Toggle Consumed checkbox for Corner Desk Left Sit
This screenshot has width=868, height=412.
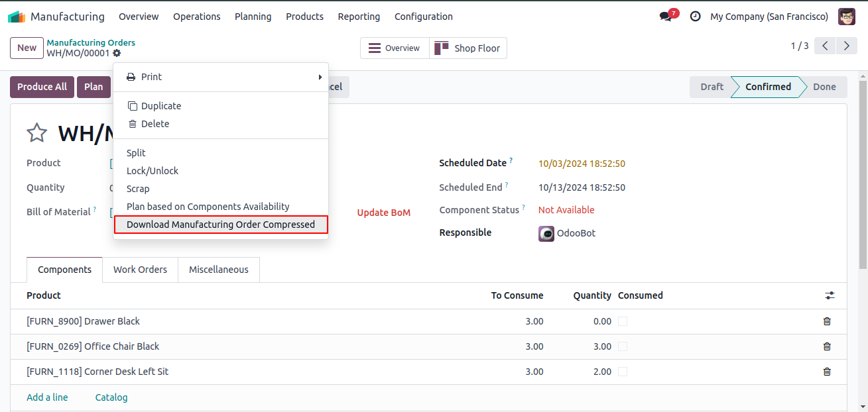[x=623, y=372]
